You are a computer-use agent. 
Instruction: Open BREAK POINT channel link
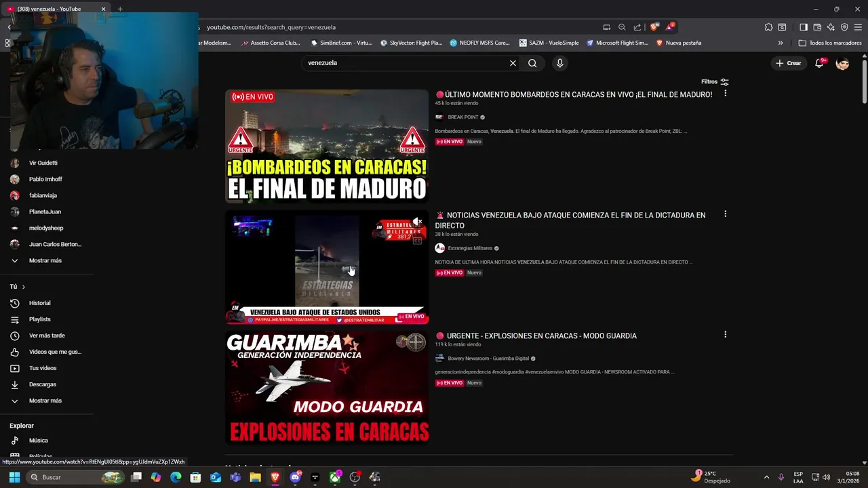click(463, 117)
